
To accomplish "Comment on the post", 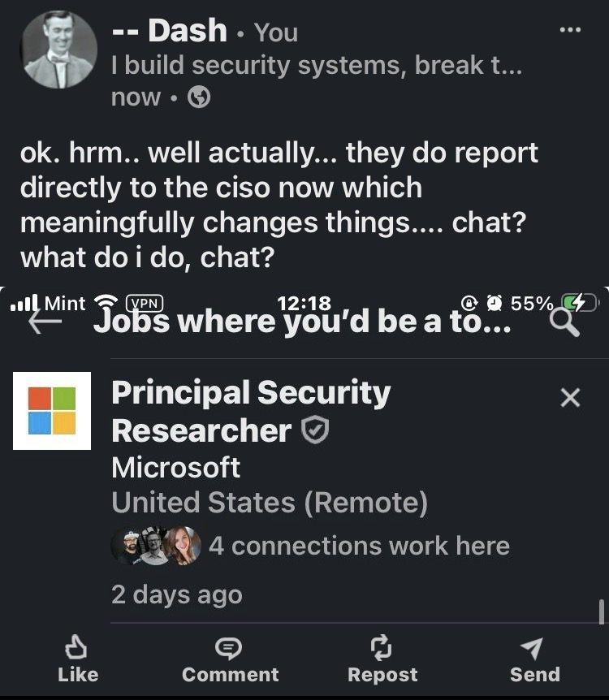I will point(230,659).
